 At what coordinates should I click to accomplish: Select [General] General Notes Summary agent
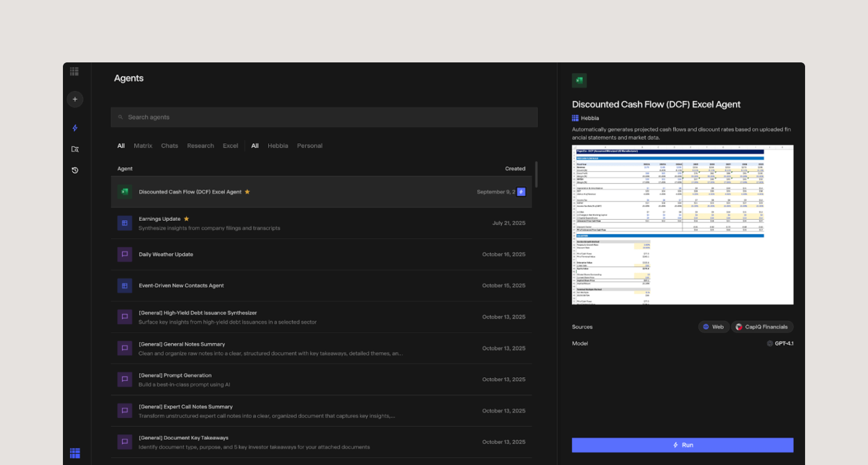click(x=321, y=348)
